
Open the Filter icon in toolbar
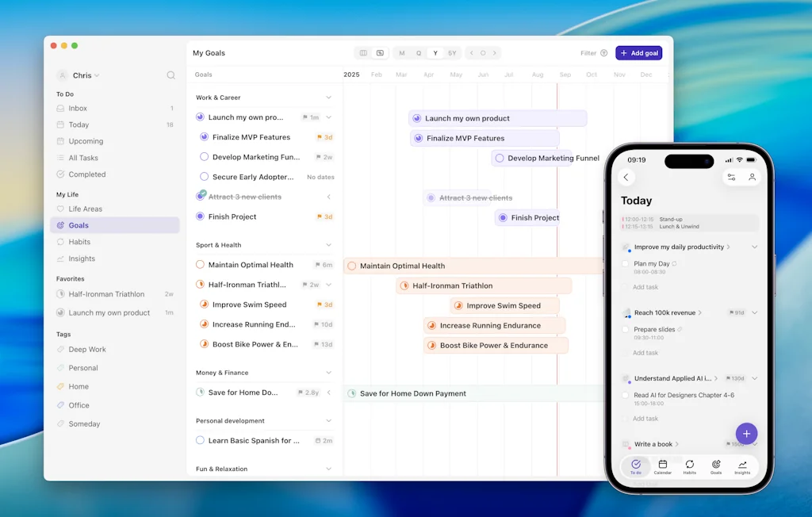(603, 53)
